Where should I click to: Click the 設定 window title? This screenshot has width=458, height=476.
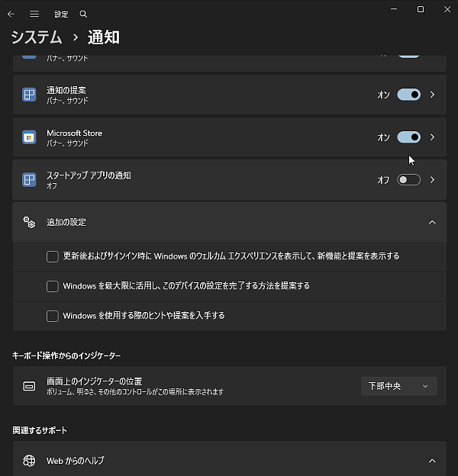pyautogui.click(x=61, y=14)
